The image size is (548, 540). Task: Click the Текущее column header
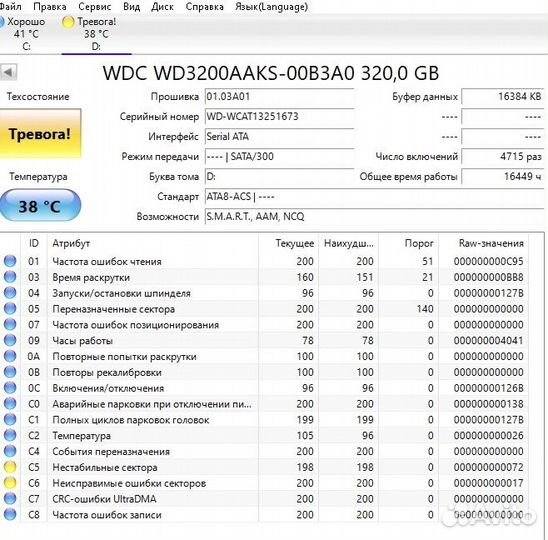click(x=288, y=243)
